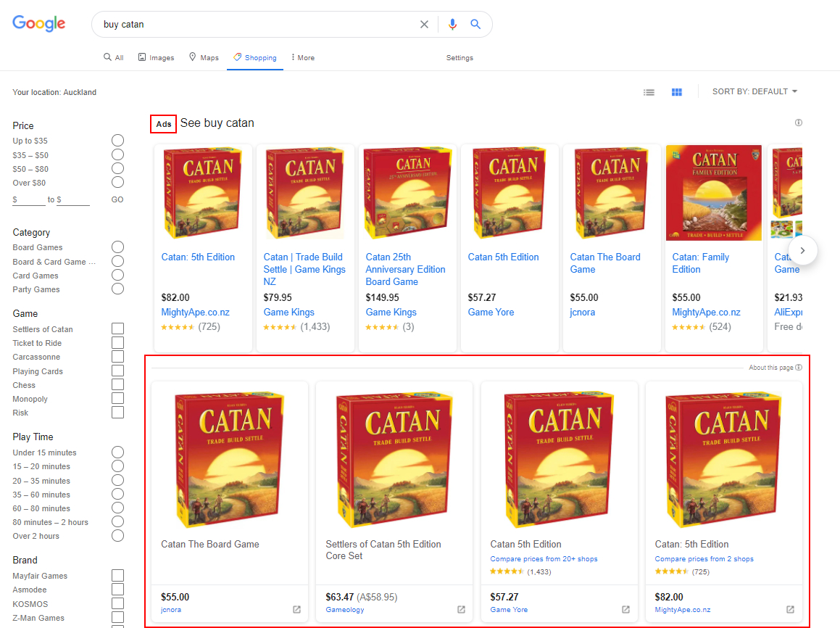Choose the Card Games category
The image size is (840, 628).
[x=118, y=276]
